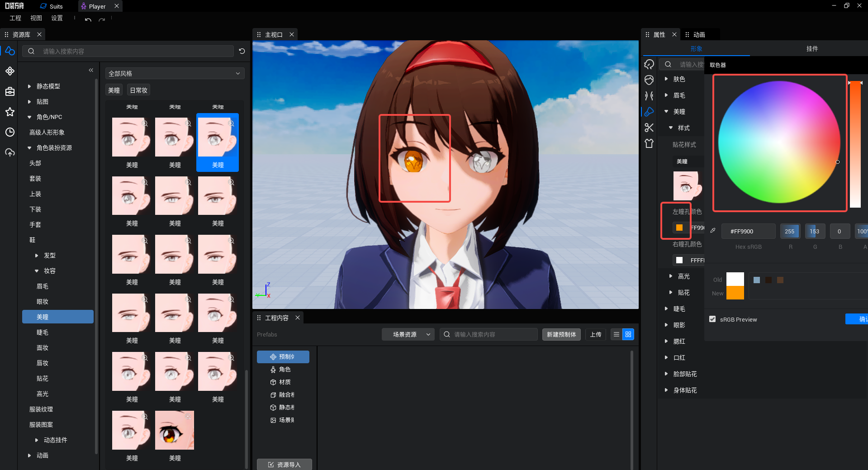This screenshot has height=470, width=868.
Task: Open the 场景资源 dropdown
Action: [408, 334]
